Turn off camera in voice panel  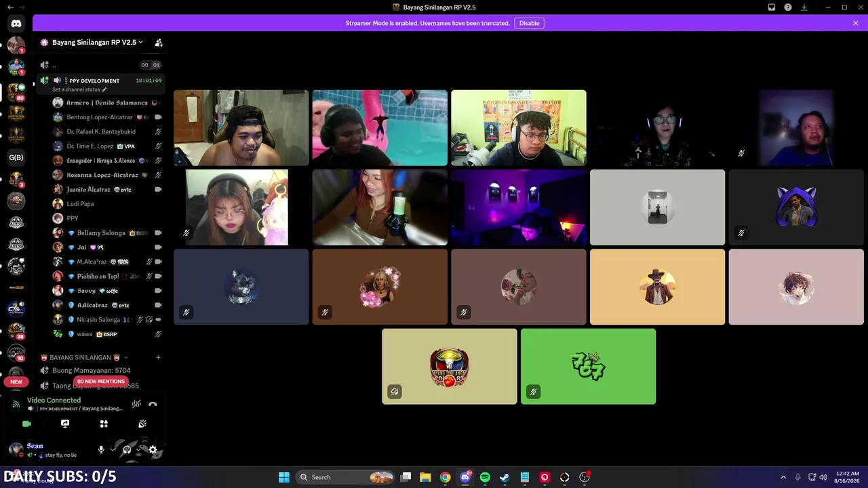click(x=26, y=424)
